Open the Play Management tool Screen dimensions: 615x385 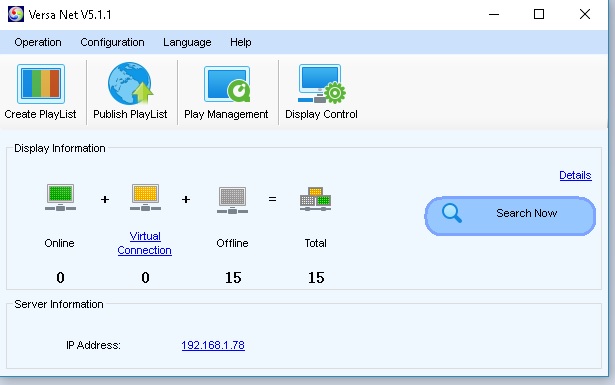pyautogui.click(x=226, y=92)
